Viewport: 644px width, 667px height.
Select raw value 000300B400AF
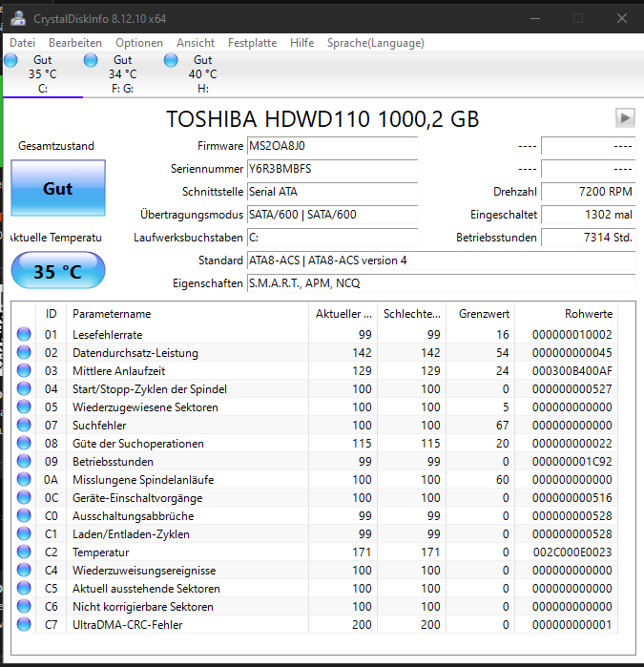tap(572, 371)
